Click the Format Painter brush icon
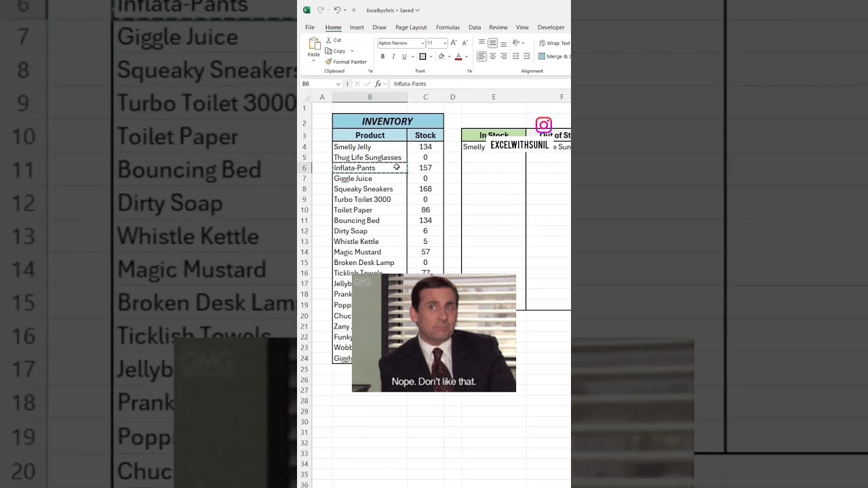The height and width of the screenshot is (488, 868). click(328, 62)
